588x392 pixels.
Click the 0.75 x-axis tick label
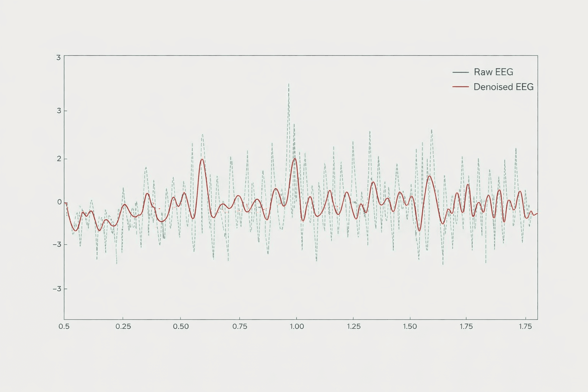(240, 327)
